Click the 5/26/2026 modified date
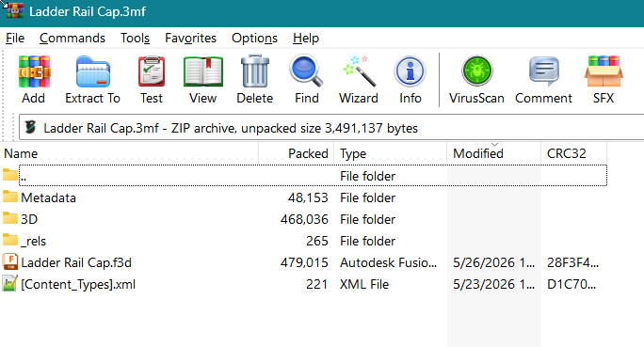644x347 pixels. click(493, 262)
